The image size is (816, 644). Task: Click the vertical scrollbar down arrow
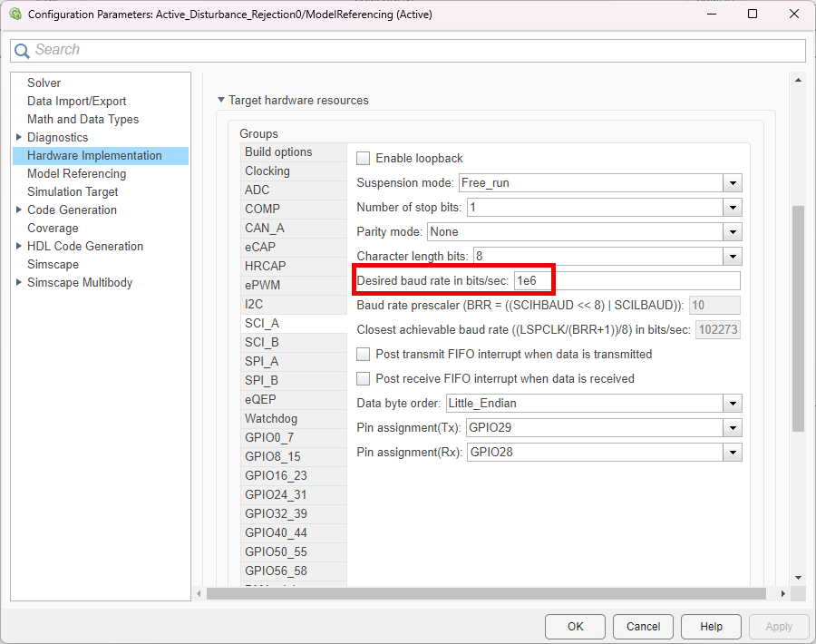coord(798,578)
